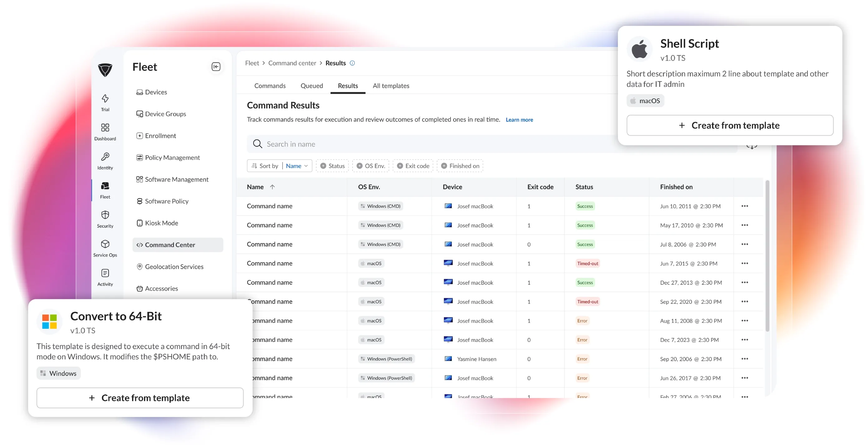Click the macOS tag on Shell Script card
868x445 pixels.
[x=645, y=101]
